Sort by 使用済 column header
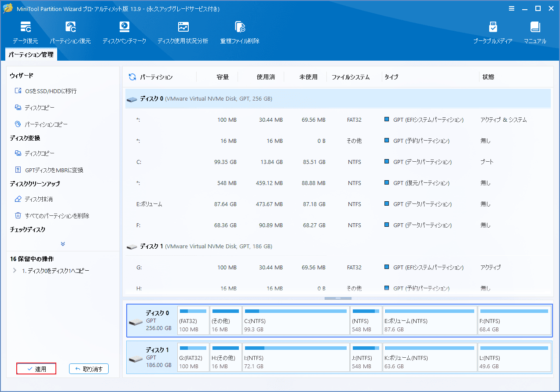Image resolution: width=560 pixels, height=392 pixels. (266, 77)
